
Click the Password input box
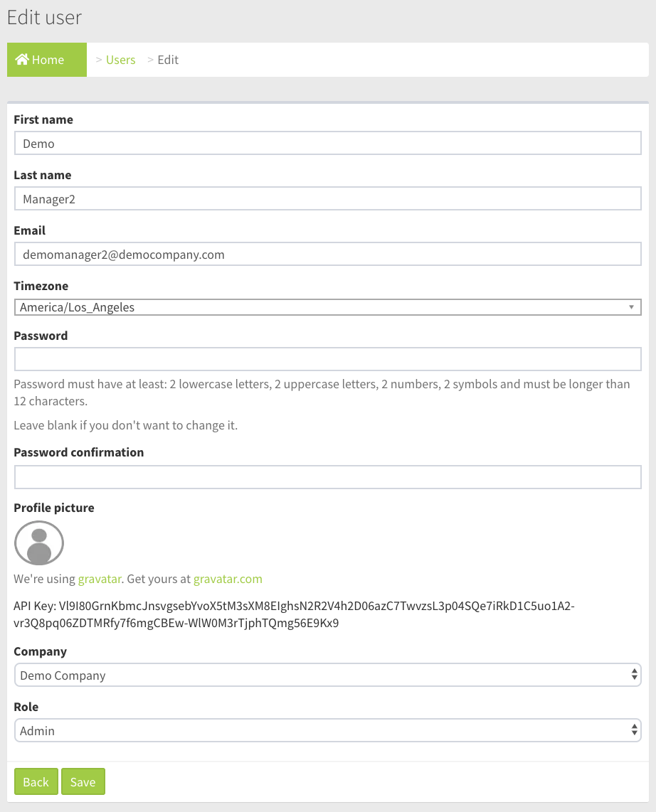(x=327, y=359)
